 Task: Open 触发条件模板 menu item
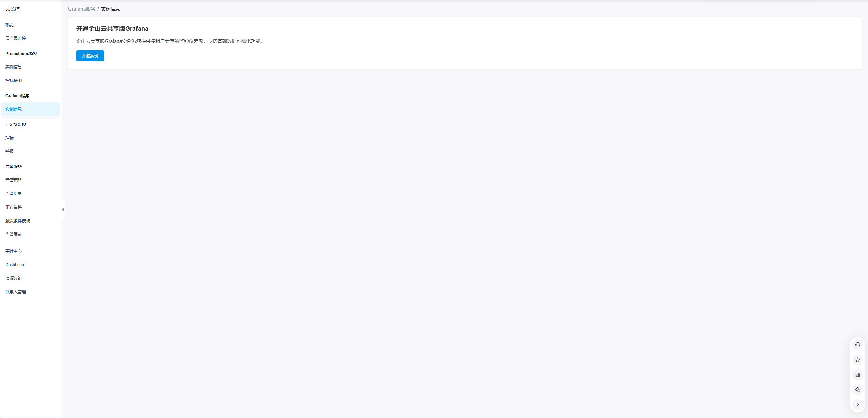pos(18,221)
